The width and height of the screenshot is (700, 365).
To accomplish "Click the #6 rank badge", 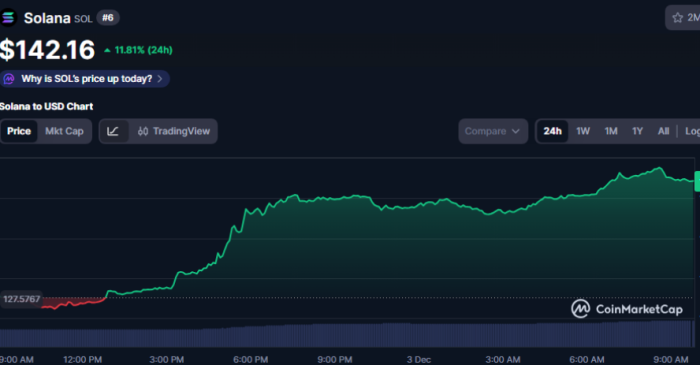I will (108, 18).
